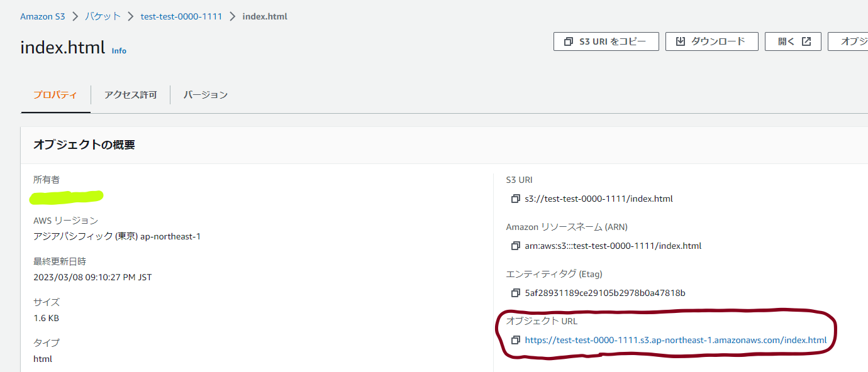Click the エンティティタグ (Etag) label
This screenshot has height=372, width=868.
click(554, 274)
